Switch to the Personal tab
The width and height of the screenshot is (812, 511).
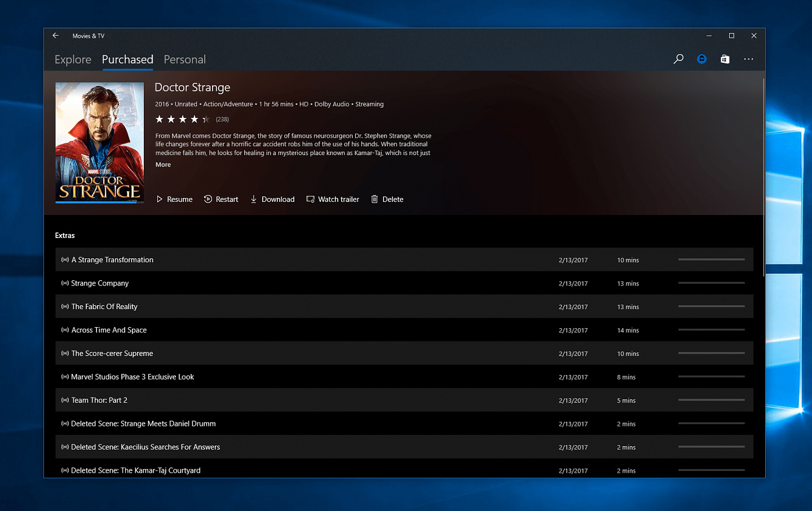coord(184,59)
